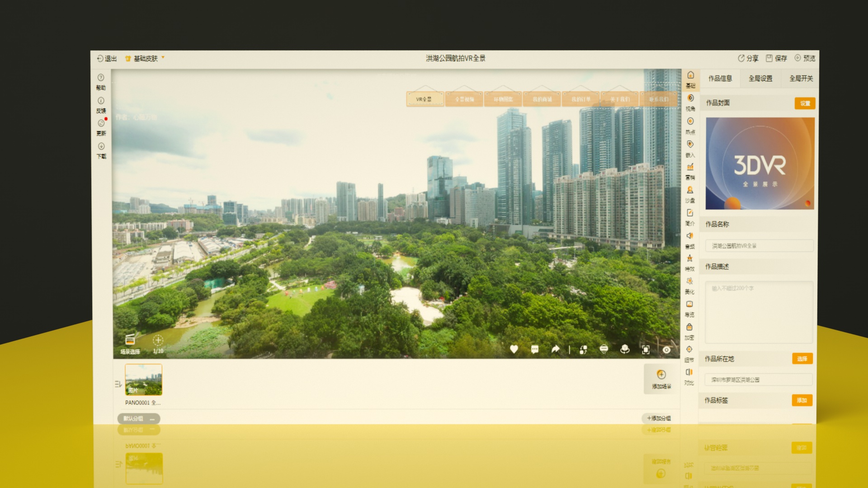Click the 预览 preview button

click(805, 58)
